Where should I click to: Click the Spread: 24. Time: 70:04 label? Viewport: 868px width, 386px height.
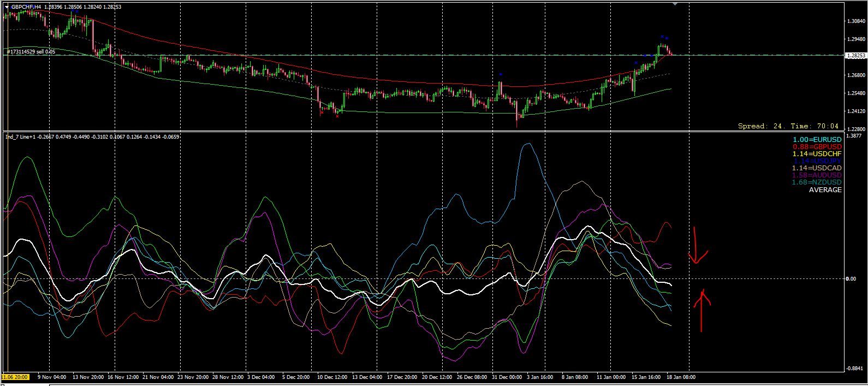(788, 126)
